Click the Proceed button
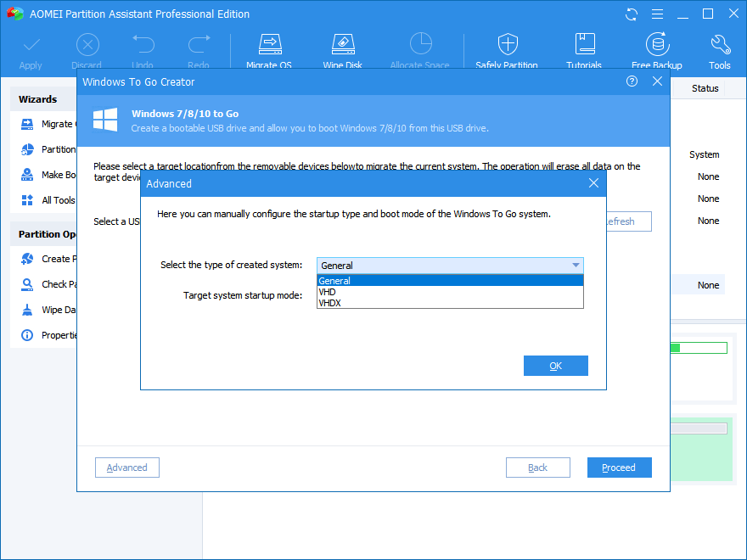 [x=620, y=468]
